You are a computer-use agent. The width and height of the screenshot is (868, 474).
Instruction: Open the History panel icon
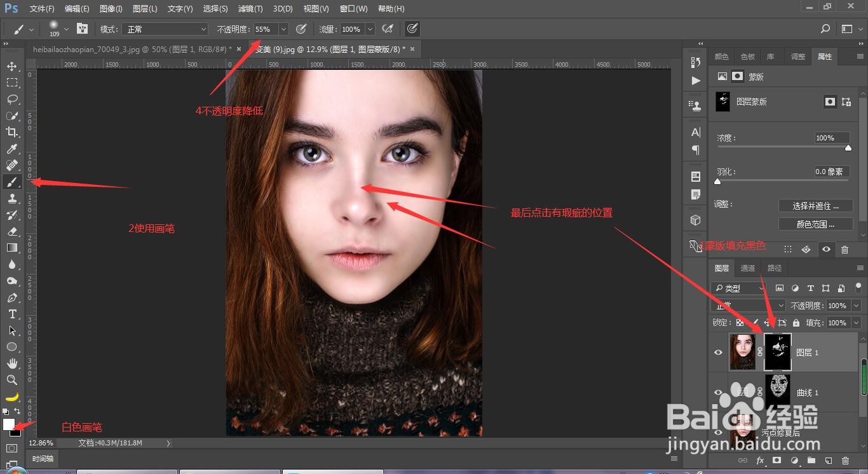(x=696, y=62)
